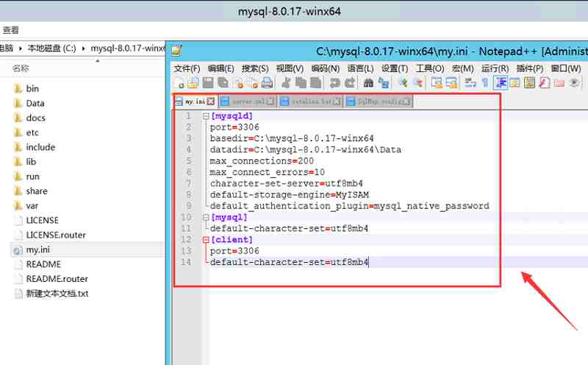Toggle the Word wrap toolbar button
Viewport: 588px width, 368px height.
tap(470, 83)
